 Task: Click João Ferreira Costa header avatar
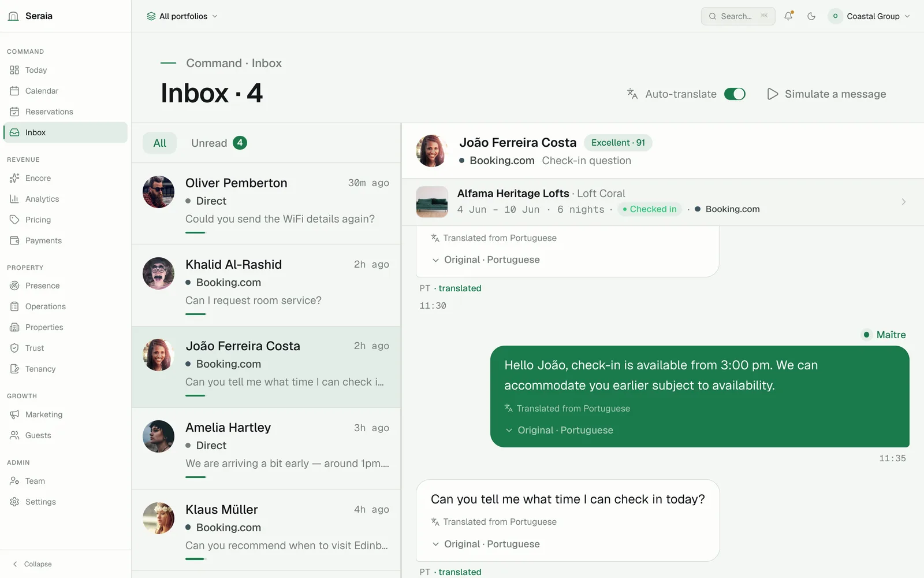click(432, 151)
